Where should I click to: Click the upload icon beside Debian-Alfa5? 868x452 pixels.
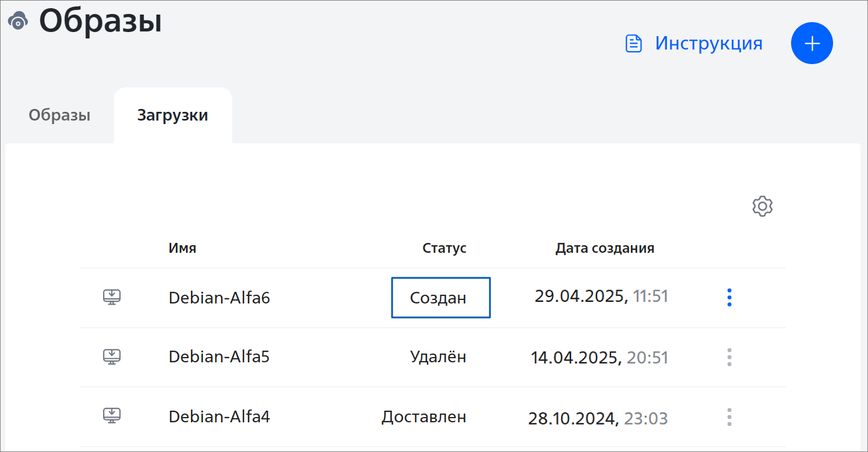112,356
